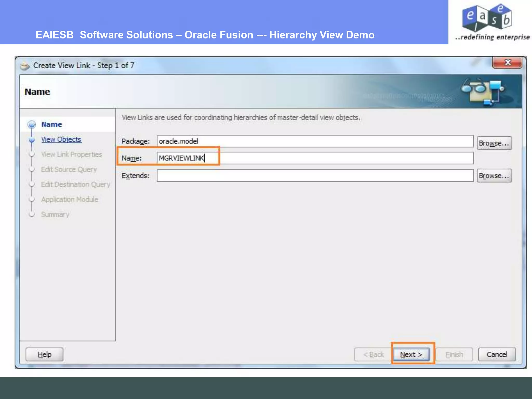This screenshot has width=532, height=399.
Task: Click the dialog title bar coffee-cup icon
Action: click(25, 66)
